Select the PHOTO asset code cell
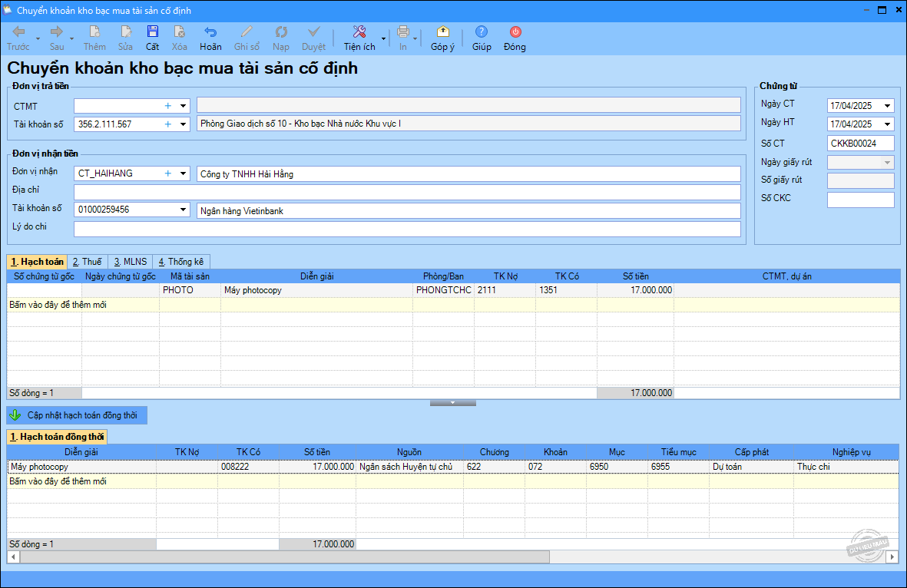The image size is (907, 588). click(190, 289)
